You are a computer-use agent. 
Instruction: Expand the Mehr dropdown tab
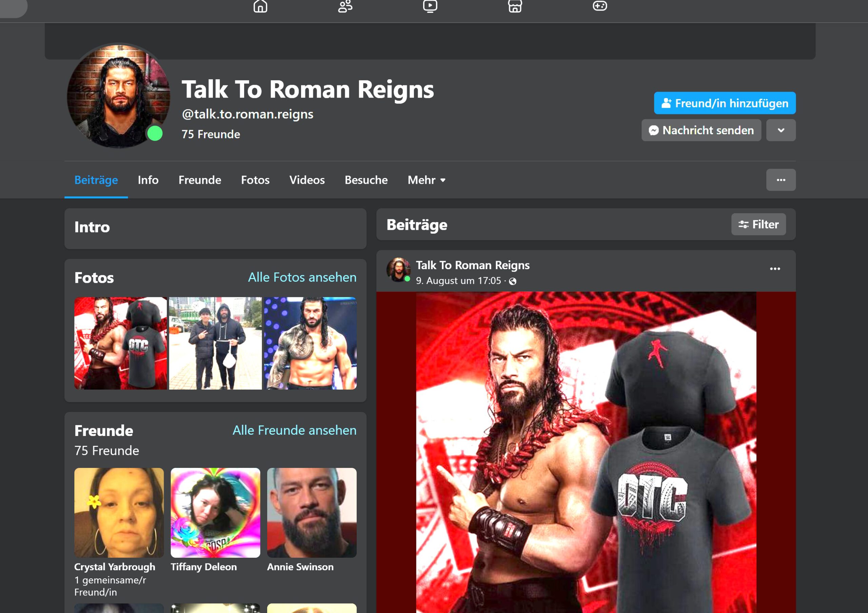(426, 180)
